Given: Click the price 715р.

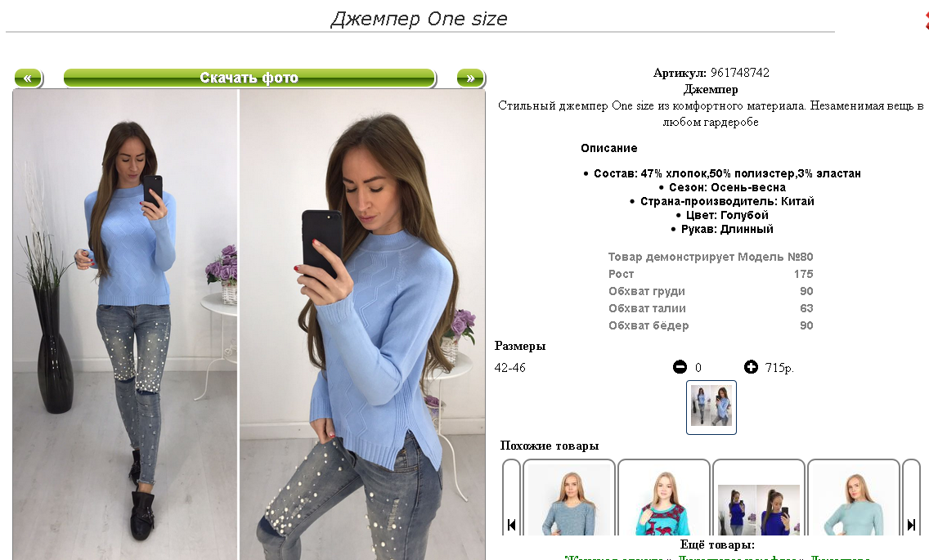Looking at the screenshot, I should [x=779, y=367].
